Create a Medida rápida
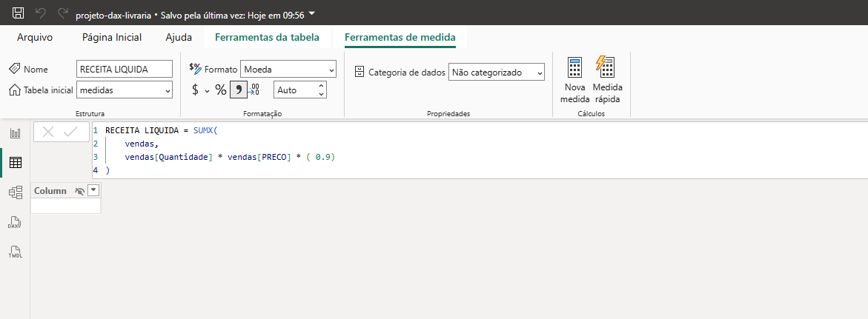The height and width of the screenshot is (319, 868). coord(607,80)
